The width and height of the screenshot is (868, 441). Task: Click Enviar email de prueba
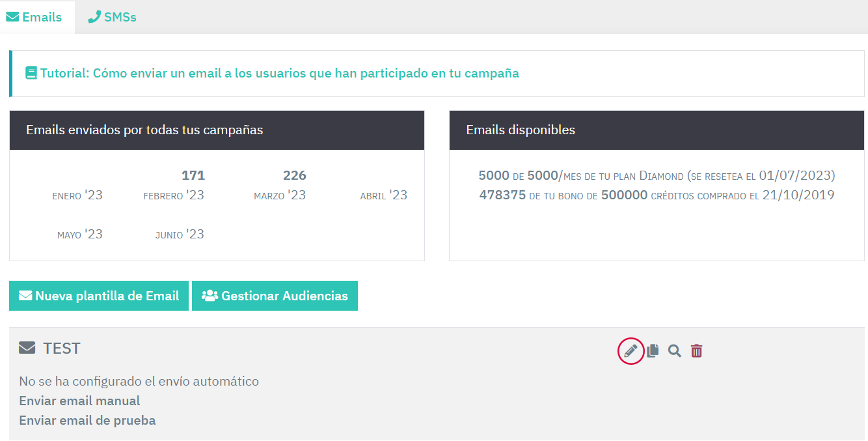87,420
